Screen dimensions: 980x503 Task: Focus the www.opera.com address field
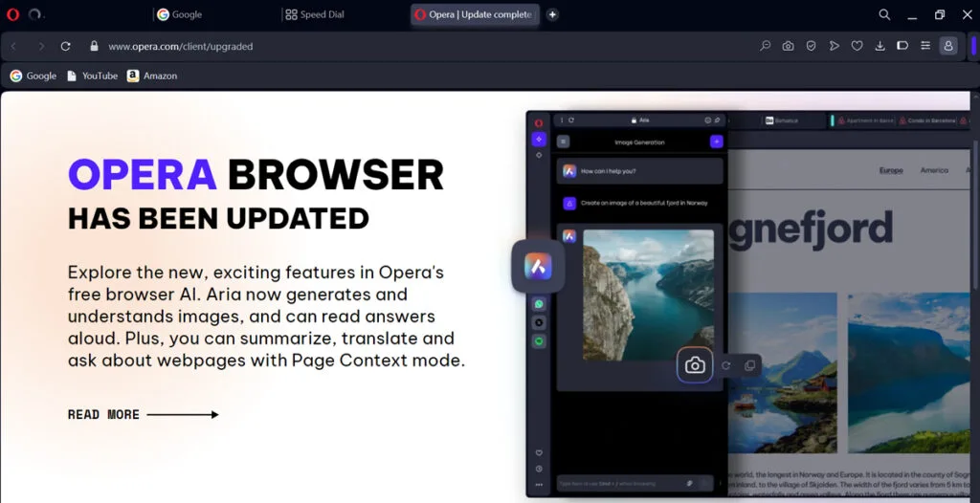coord(181,46)
